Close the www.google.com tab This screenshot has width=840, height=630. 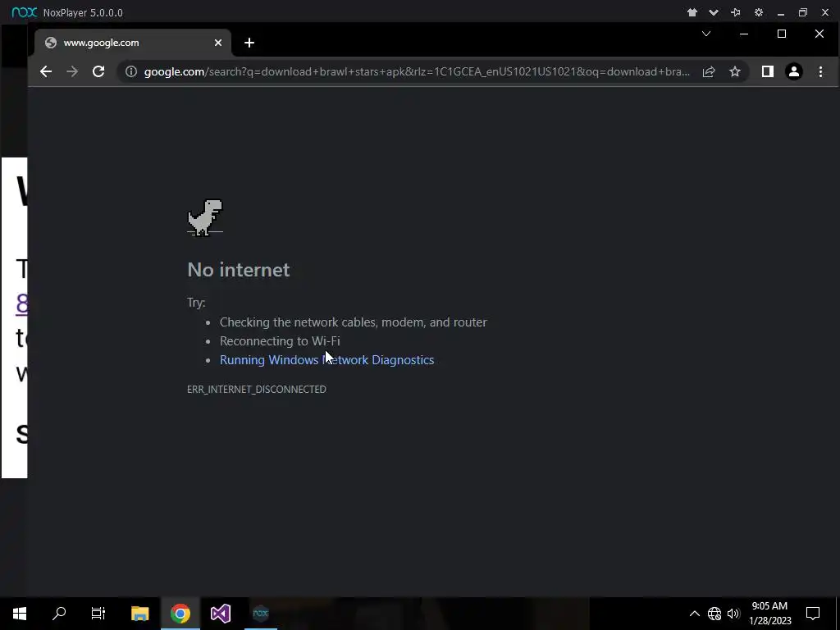[x=218, y=43]
